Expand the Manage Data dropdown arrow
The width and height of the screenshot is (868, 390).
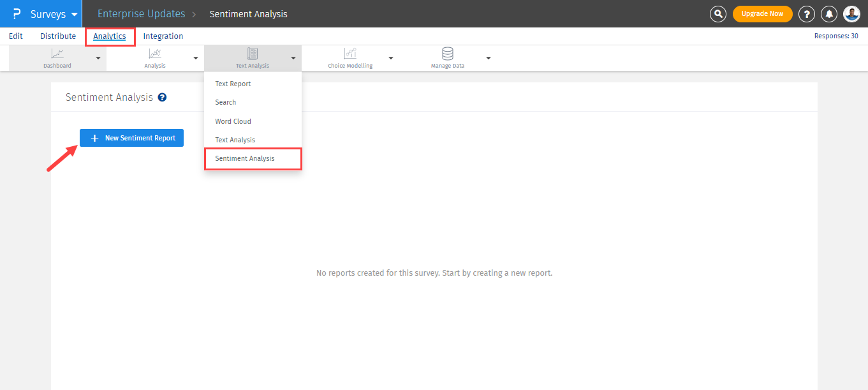click(489, 57)
